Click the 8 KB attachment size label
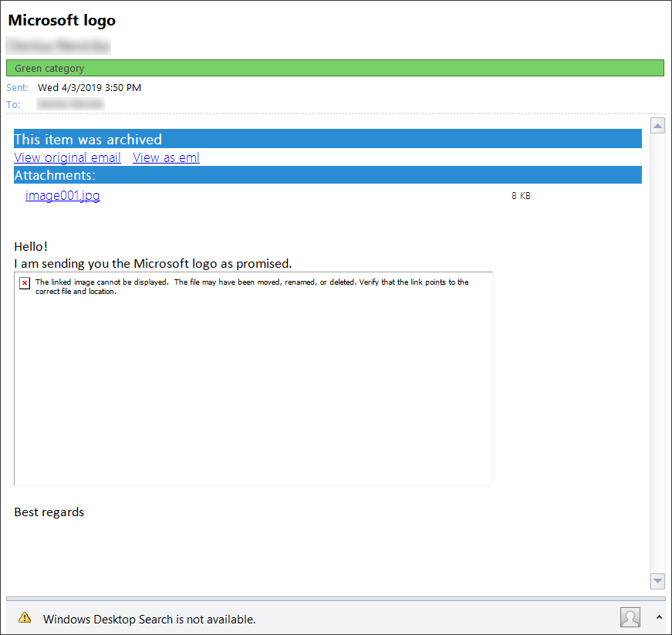Image resolution: width=672 pixels, height=635 pixels. click(521, 196)
